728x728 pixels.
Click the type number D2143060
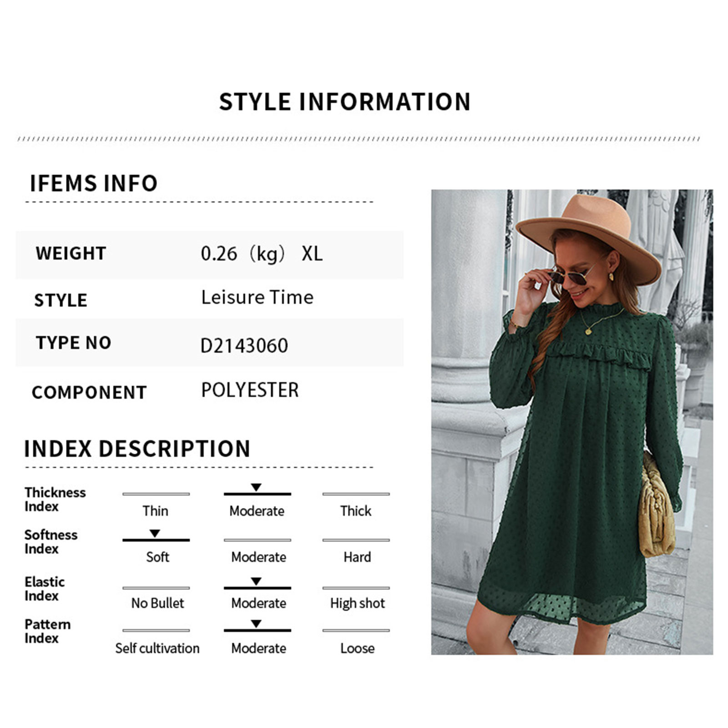(244, 346)
